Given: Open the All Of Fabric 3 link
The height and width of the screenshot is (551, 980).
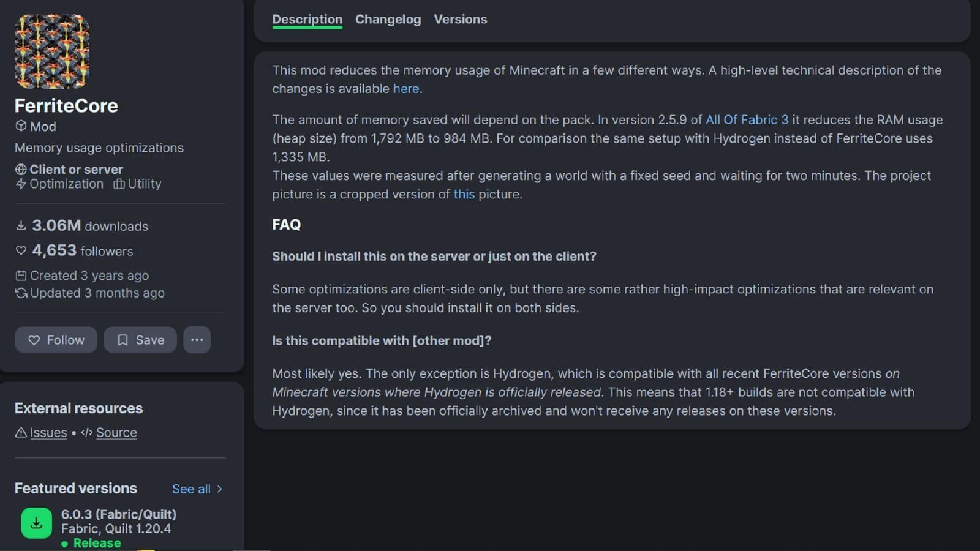Looking at the screenshot, I should coord(747,119).
